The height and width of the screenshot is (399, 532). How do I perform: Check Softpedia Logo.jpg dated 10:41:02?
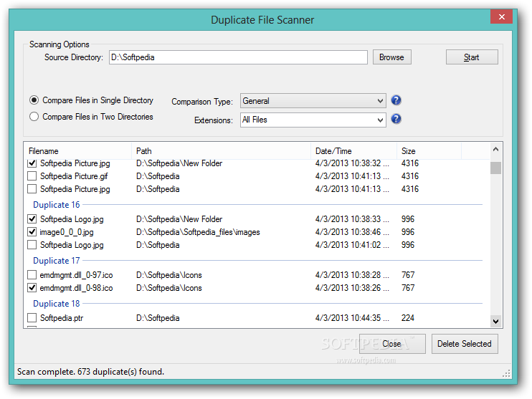[x=32, y=245]
